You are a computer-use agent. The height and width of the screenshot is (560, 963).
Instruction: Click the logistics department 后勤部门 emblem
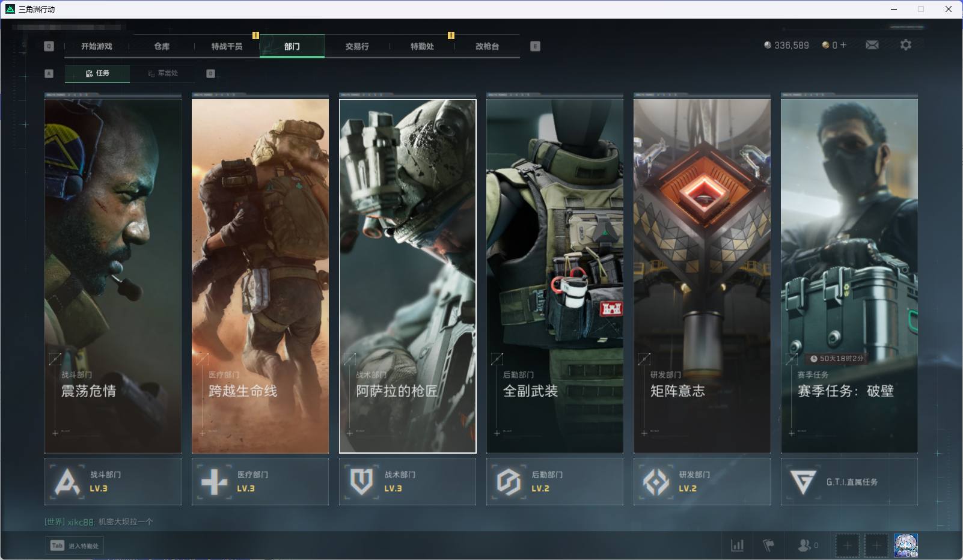click(x=509, y=482)
